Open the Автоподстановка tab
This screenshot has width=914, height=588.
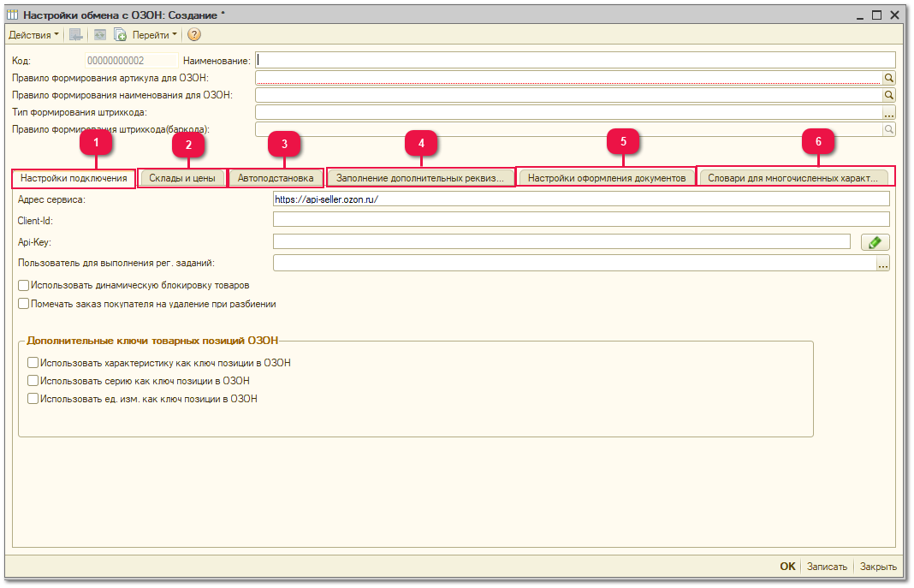point(276,178)
